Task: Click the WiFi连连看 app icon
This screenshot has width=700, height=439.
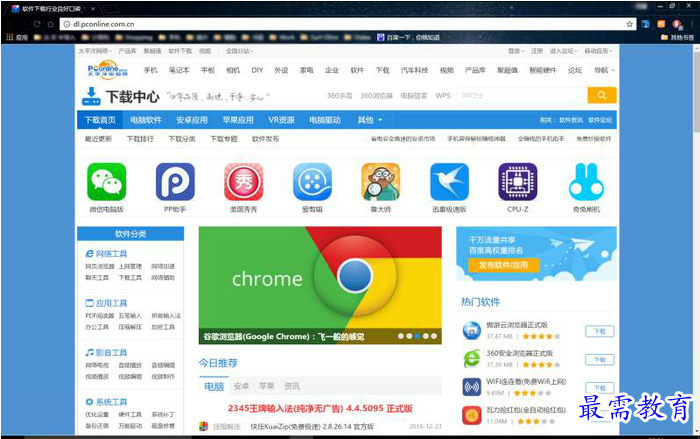Action: pos(471,387)
